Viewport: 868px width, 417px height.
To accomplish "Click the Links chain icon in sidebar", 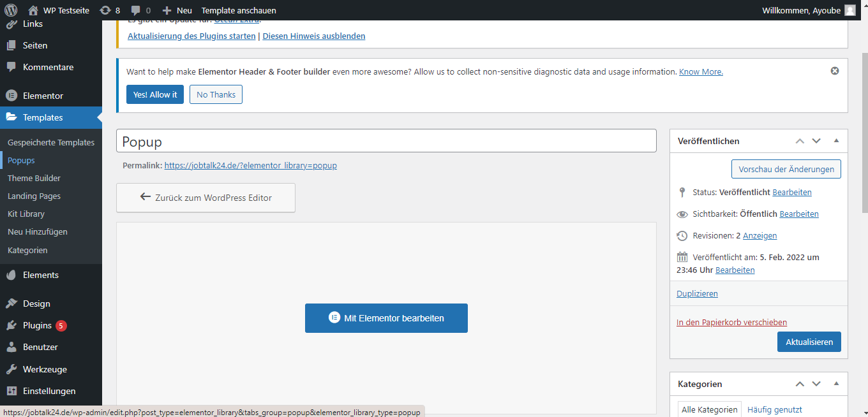I will coord(11,24).
